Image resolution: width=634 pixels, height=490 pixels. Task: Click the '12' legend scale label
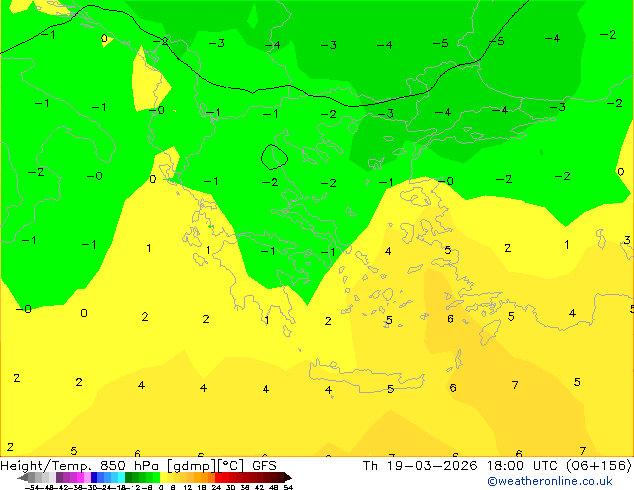[x=188, y=488]
